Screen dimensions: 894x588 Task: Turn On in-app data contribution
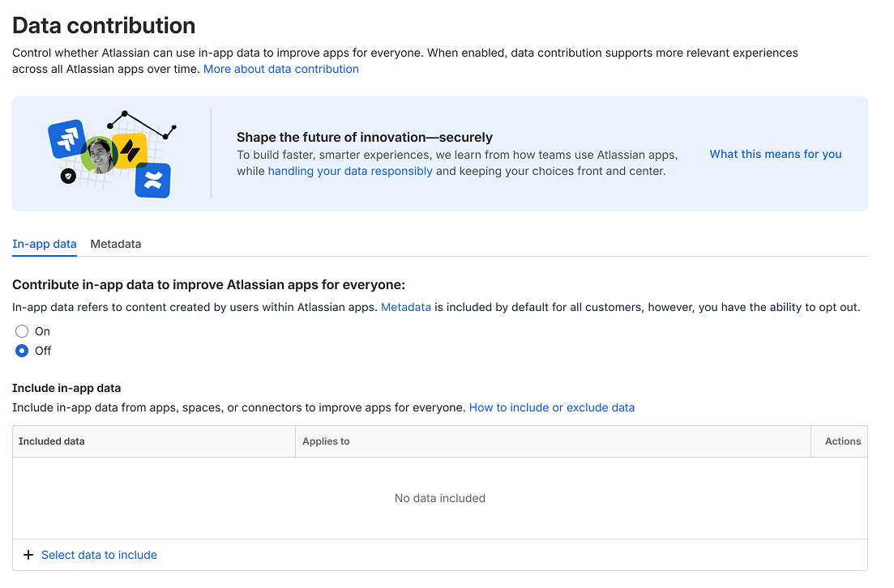[22, 330]
